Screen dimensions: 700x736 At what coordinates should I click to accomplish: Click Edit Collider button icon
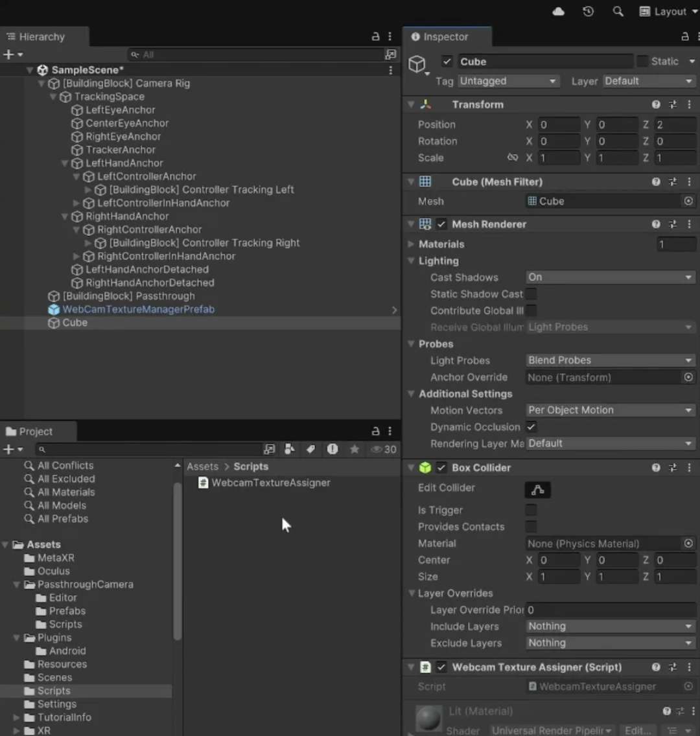[537, 490]
